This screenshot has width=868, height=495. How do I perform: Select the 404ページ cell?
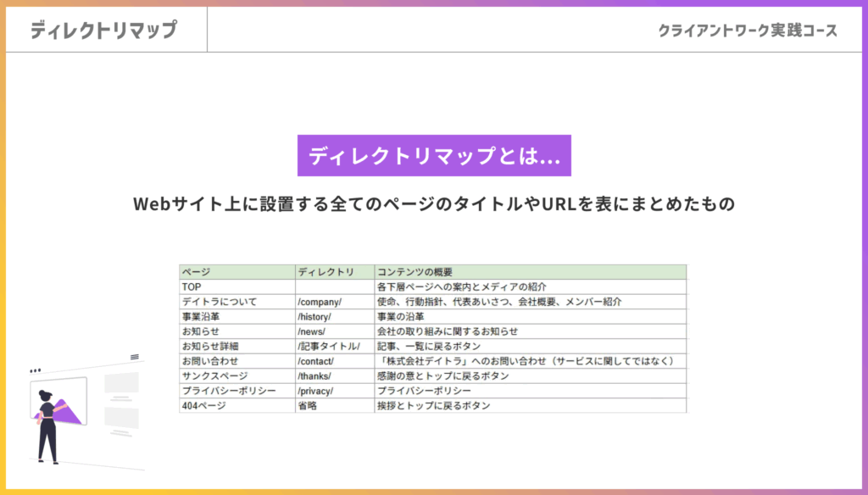pyautogui.click(x=203, y=405)
